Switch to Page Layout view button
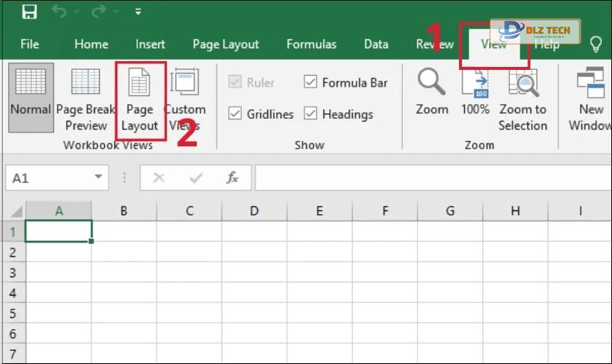612x364 pixels. (140, 100)
